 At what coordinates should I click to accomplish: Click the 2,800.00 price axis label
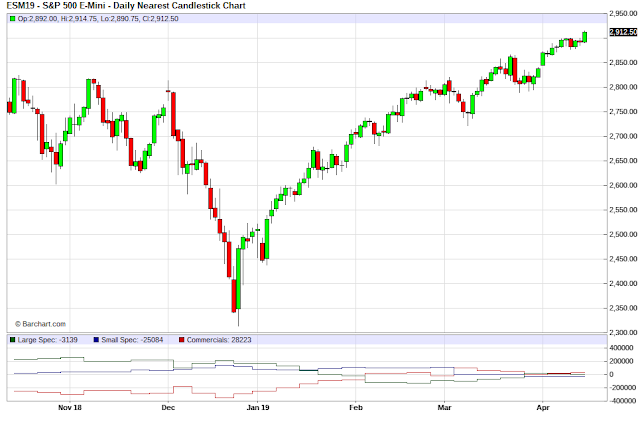click(x=623, y=87)
